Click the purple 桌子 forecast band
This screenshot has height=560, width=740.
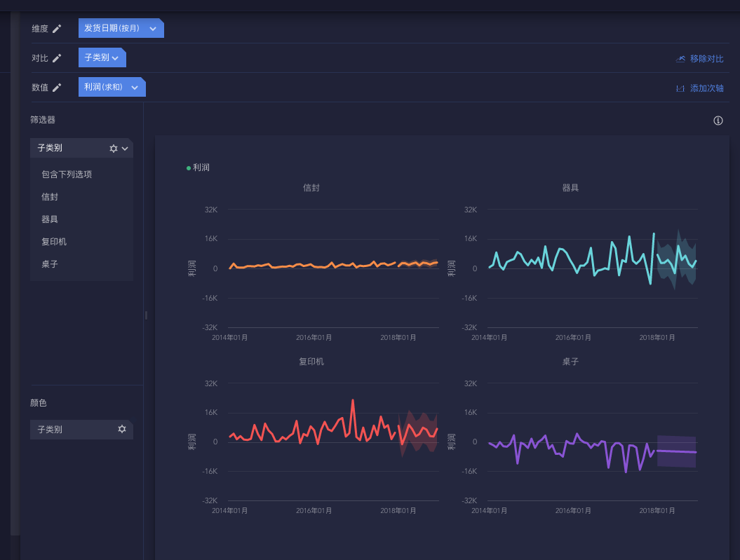(676, 451)
